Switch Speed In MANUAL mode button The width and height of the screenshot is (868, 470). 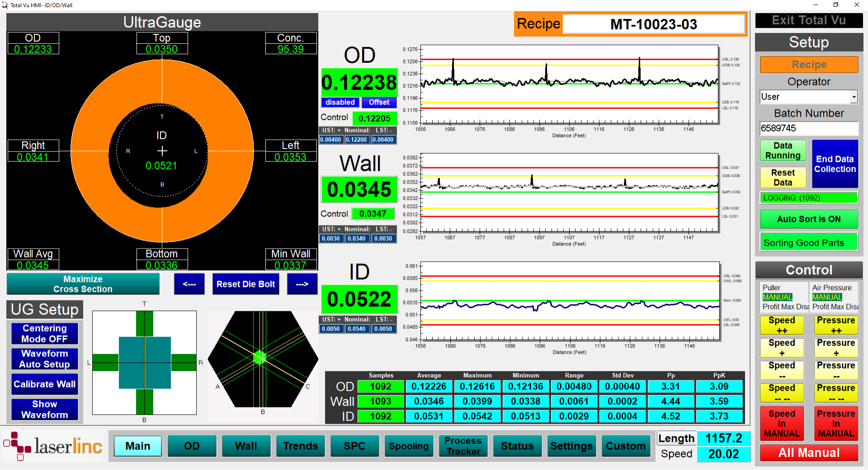[782, 423]
